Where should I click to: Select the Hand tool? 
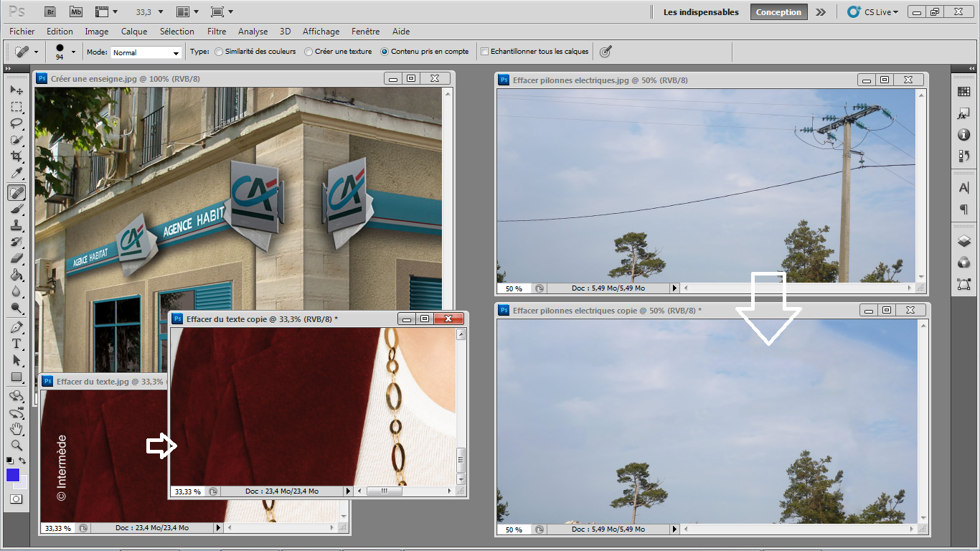coord(17,429)
